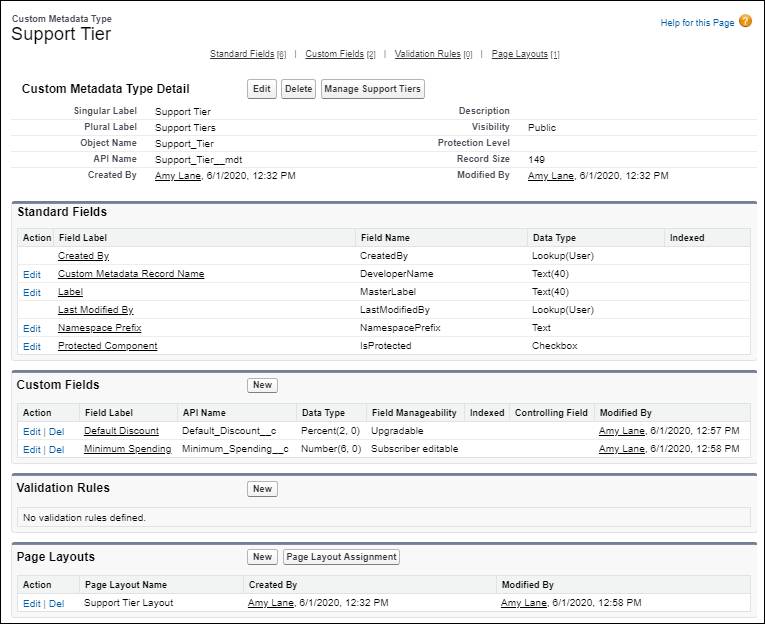Click the Indexed column header in Standard Fields
Image resolution: width=765 pixels, height=624 pixels.
[687, 238]
